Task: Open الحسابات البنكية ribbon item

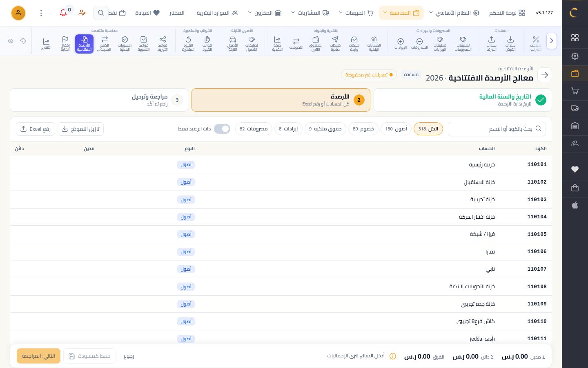Action: (x=374, y=44)
